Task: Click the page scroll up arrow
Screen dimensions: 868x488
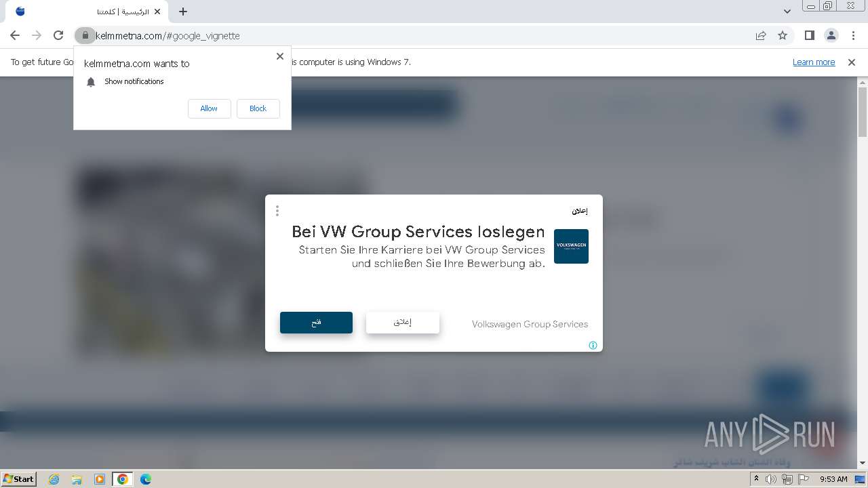Action: pyautogui.click(x=863, y=82)
